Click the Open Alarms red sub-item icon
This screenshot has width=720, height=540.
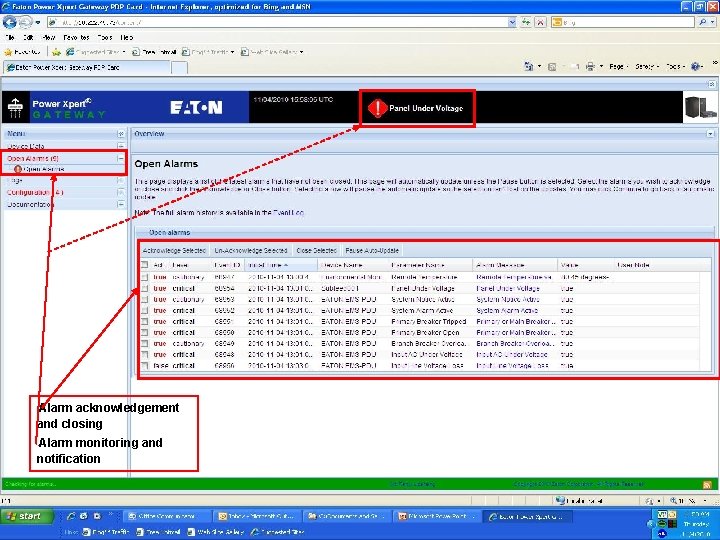[x=18, y=169]
